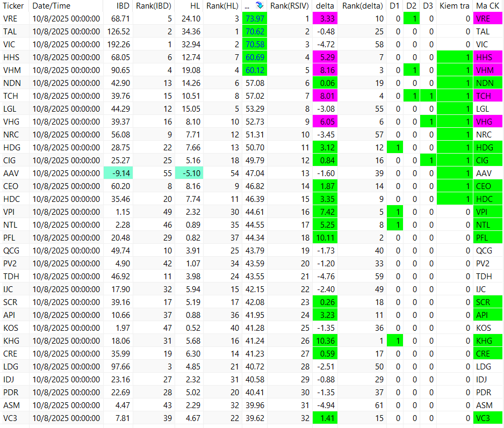Click the Rank(RSIV) column header

(290, 6)
